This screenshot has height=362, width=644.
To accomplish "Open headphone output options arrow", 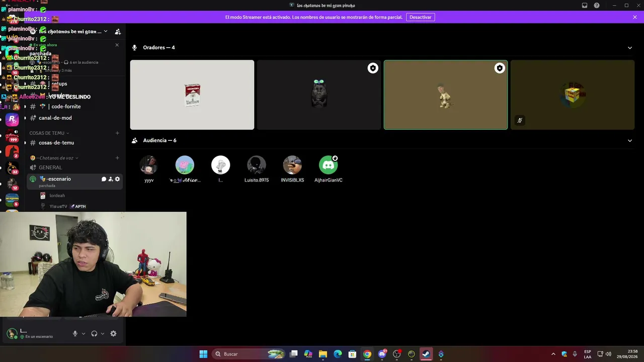I will (103, 333).
